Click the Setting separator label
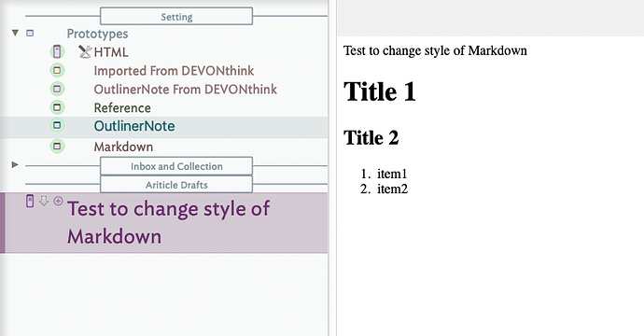The height and width of the screenshot is (336, 644). pyautogui.click(x=176, y=17)
